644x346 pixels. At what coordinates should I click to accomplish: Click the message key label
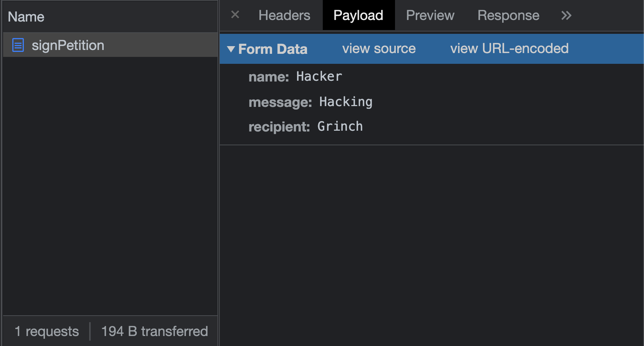click(x=280, y=102)
